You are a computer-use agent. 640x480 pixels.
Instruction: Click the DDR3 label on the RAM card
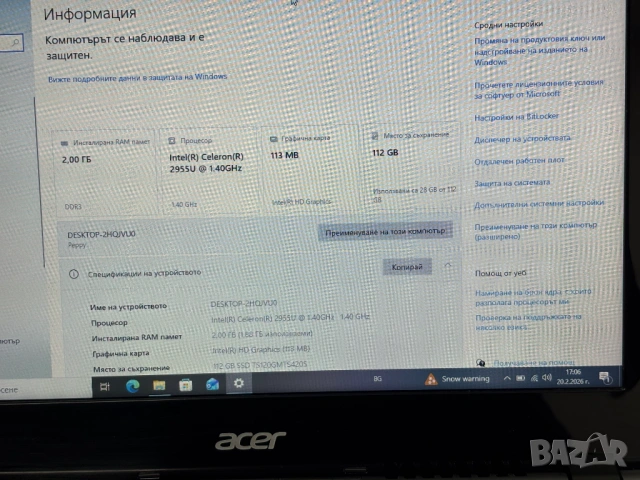point(73,207)
